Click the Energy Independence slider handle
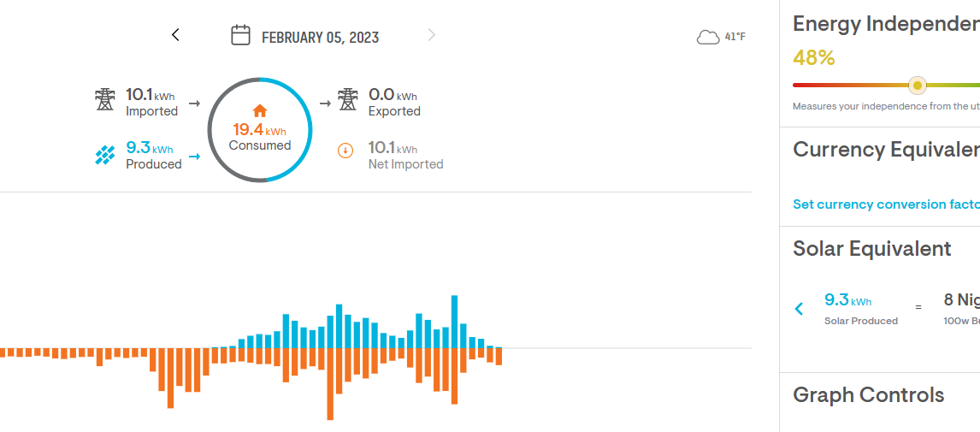The width and height of the screenshot is (980, 432). coord(917,86)
